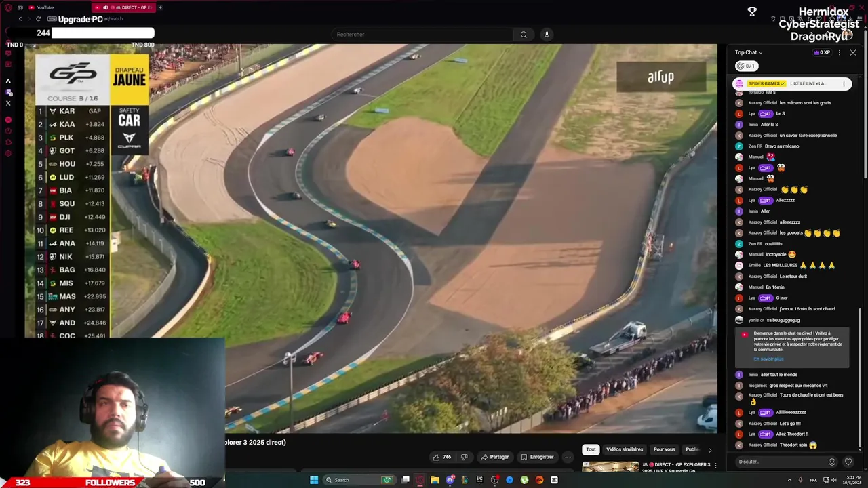This screenshot has width=868, height=488.
Task: Open the 0/1 goal chip
Action: tap(746, 66)
